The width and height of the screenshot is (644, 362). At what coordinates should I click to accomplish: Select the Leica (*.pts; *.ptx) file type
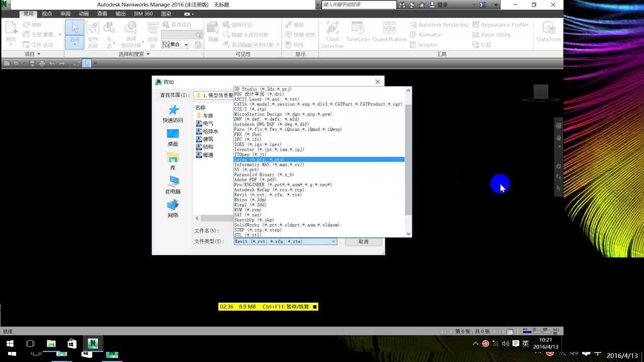click(319, 160)
